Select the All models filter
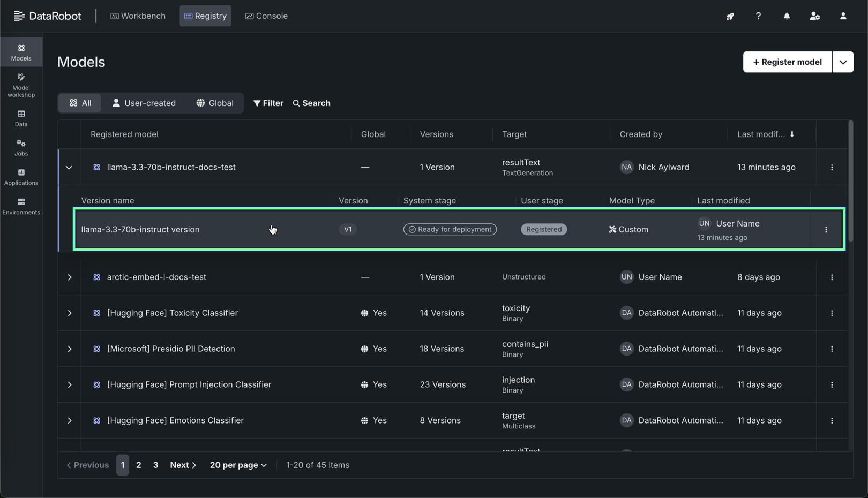The height and width of the screenshot is (498, 868). [x=80, y=103]
